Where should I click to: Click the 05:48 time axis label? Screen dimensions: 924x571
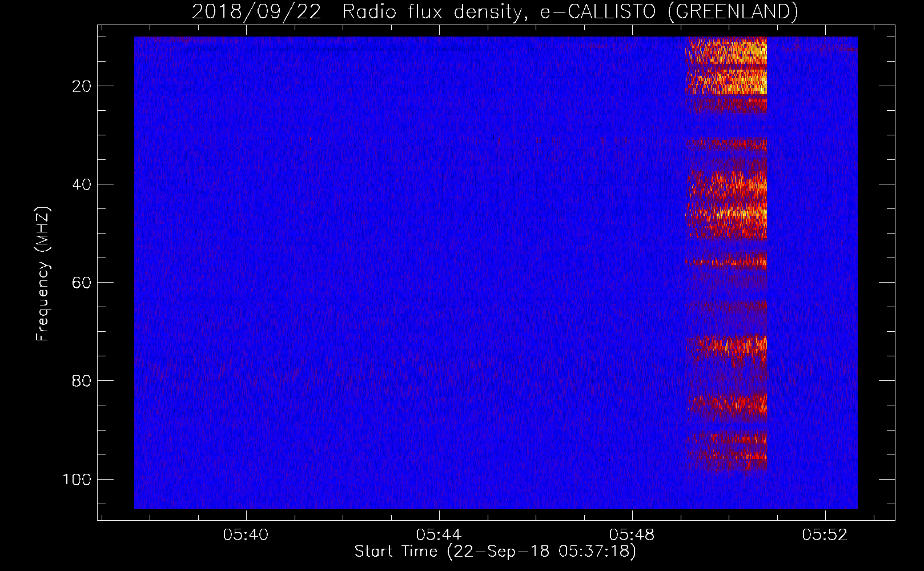(x=632, y=535)
